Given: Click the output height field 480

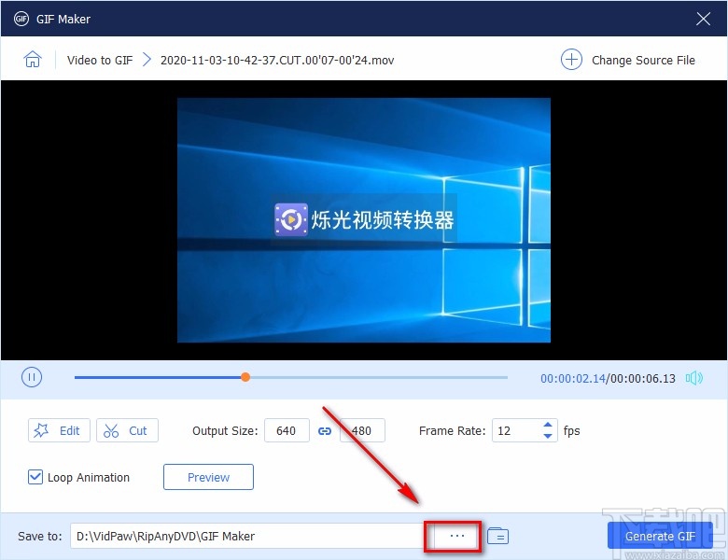Looking at the screenshot, I should point(362,430).
